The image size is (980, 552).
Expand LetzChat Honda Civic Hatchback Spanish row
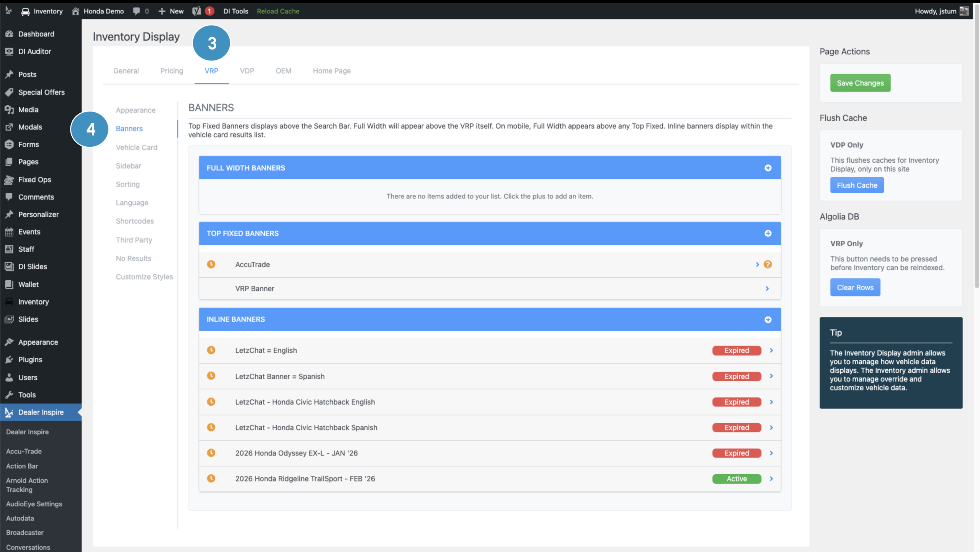pyautogui.click(x=771, y=427)
